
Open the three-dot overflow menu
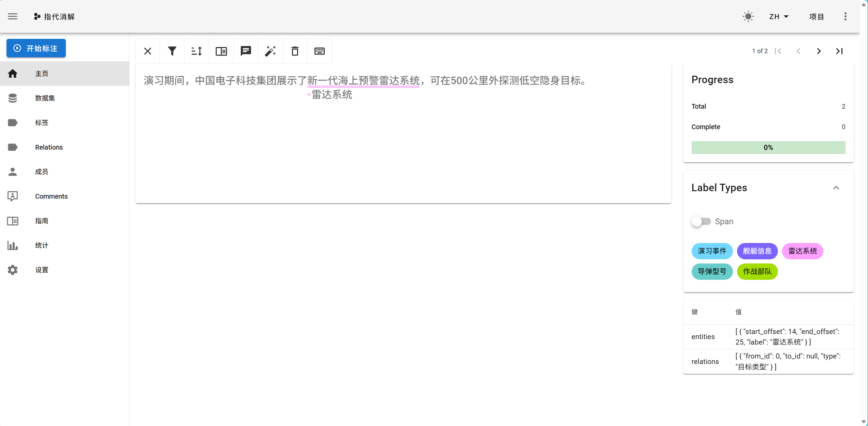(x=845, y=16)
